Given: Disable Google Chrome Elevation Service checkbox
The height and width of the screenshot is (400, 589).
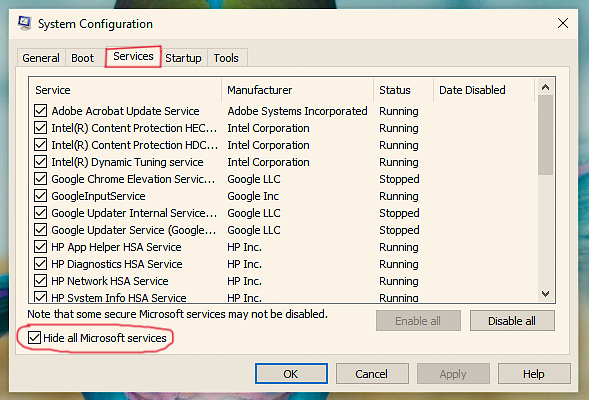Looking at the screenshot, I should coord(40,179).
